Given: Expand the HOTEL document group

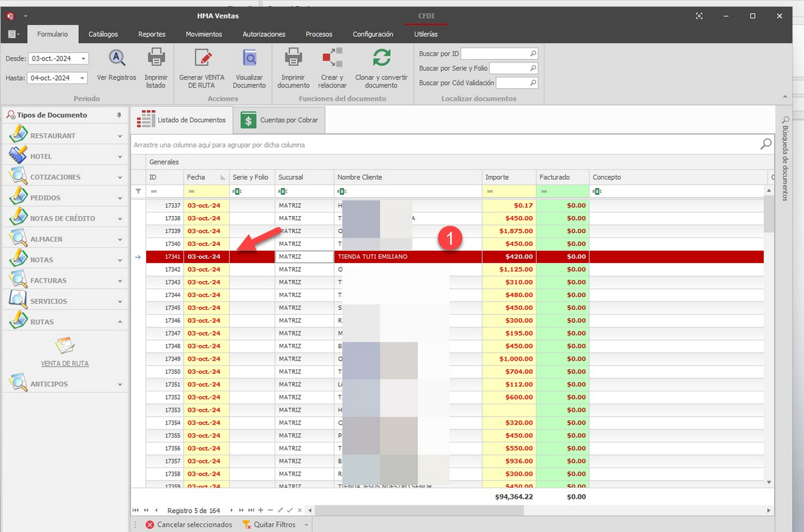Looking at the screenshot, I should [x=65, y=156].
